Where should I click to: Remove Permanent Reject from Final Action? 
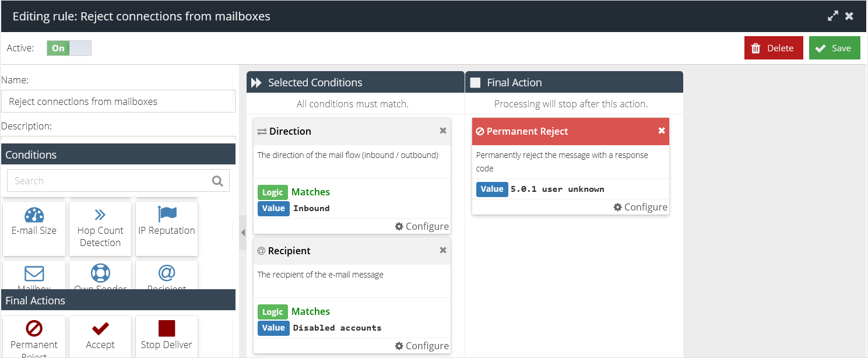(x=662, y=131)
